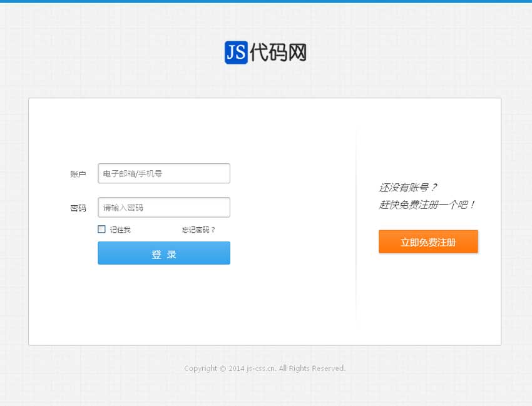532x406 pixels.
Task: Click the 代码网 logo text
Action: tap(279, 53)
